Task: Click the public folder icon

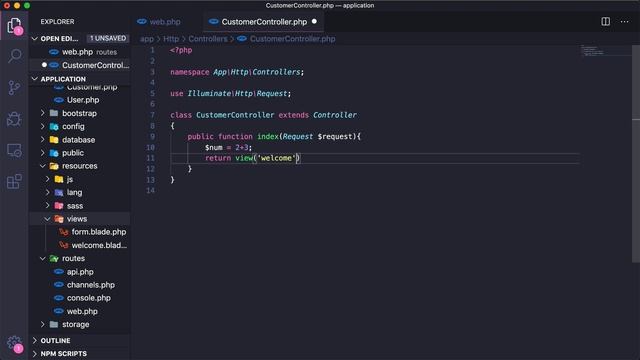Action: pos(54,153)
